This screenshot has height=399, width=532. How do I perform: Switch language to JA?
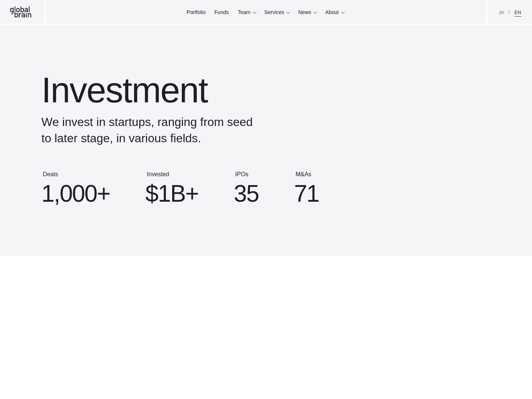pyautogui.click(x=501, y=13)
